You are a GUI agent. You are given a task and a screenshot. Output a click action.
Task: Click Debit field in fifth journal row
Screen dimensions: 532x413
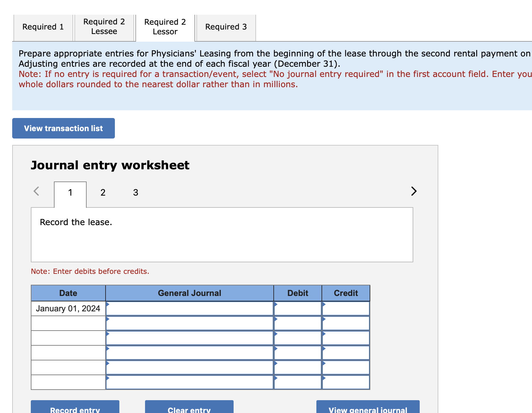298,368
